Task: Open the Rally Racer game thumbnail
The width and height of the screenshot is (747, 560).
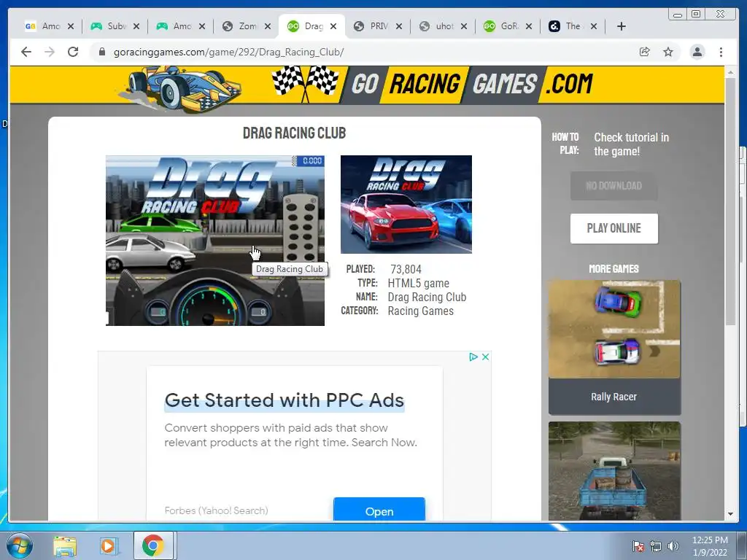Action: point(614,329)
